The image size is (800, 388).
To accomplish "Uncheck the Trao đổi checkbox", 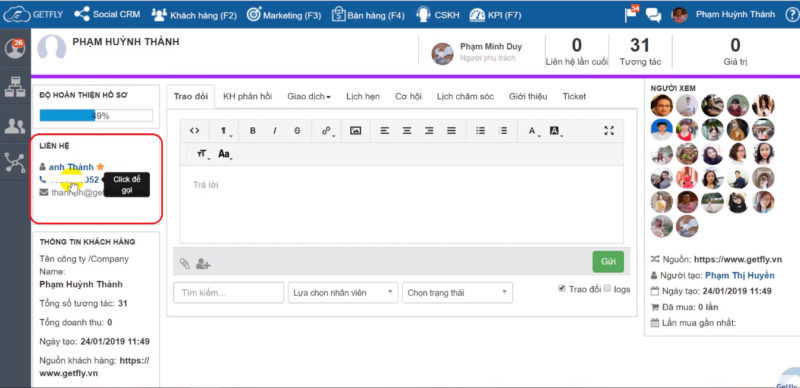I will coord(562,288).
